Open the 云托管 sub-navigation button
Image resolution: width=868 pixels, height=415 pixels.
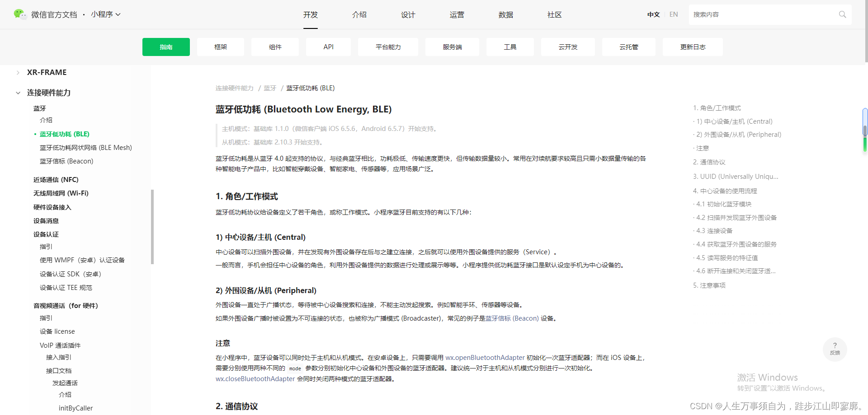[628, 47]
